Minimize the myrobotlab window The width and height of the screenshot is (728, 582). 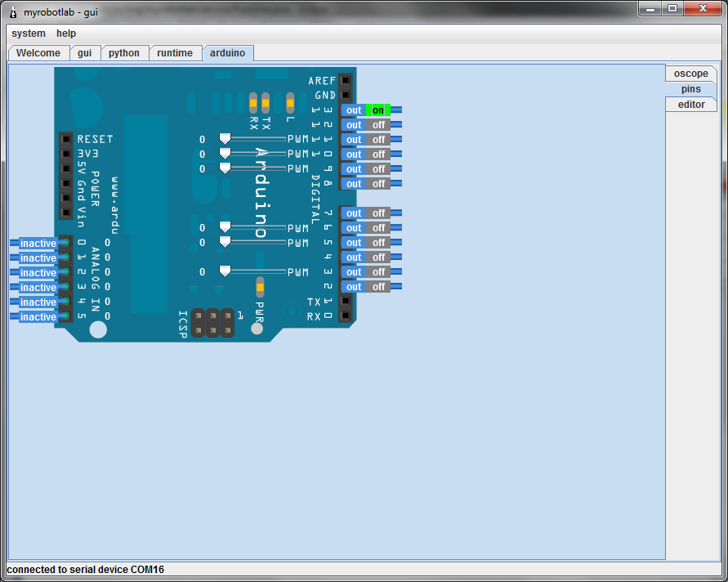(650, 8)
